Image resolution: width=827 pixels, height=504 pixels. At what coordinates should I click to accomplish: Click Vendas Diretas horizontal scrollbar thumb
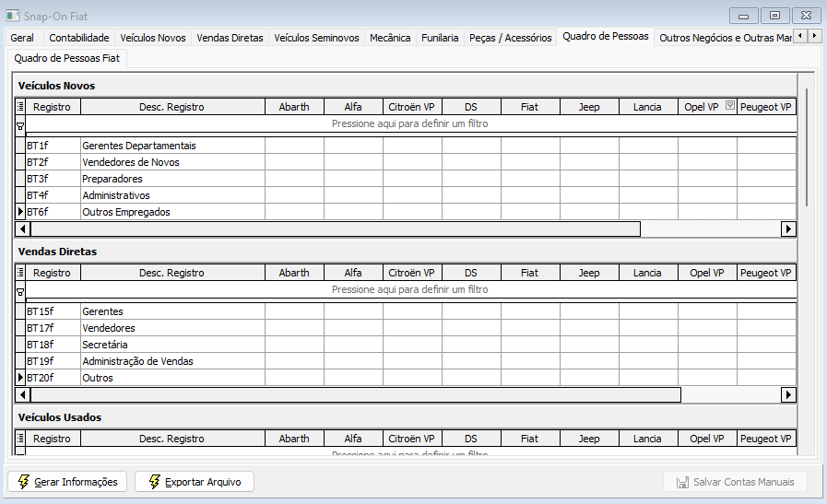click(x=356, y=395)
